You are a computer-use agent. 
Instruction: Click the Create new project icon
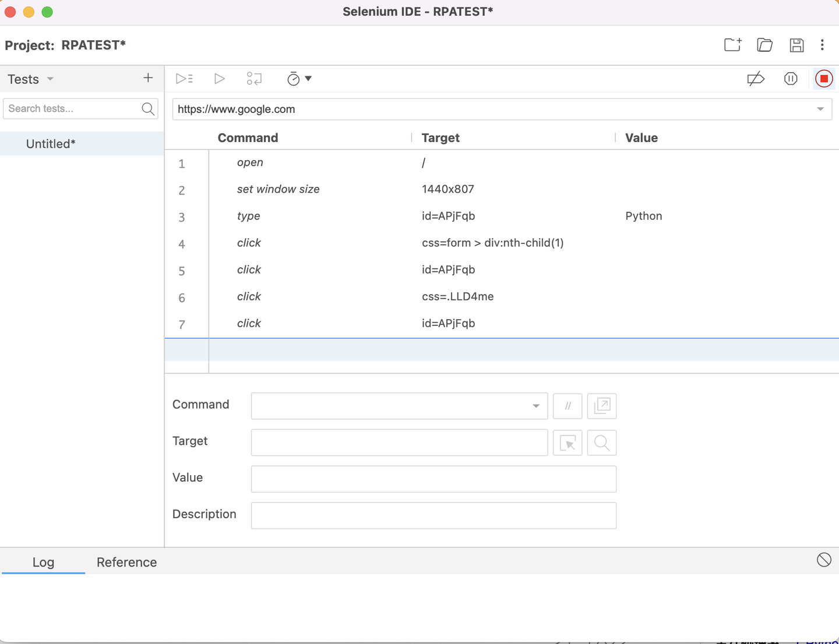pyautogui.click(x=732, y=45)
